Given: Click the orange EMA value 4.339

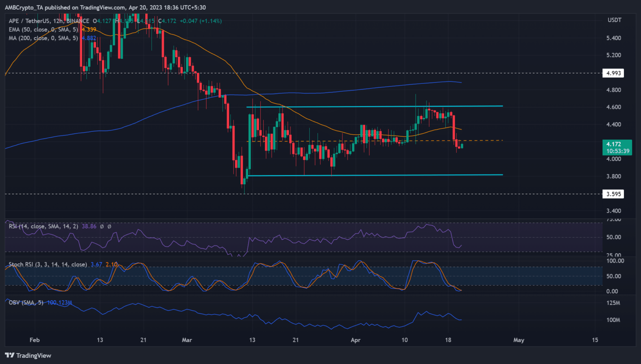Looking at the screenshot, I should pos(88,30).
